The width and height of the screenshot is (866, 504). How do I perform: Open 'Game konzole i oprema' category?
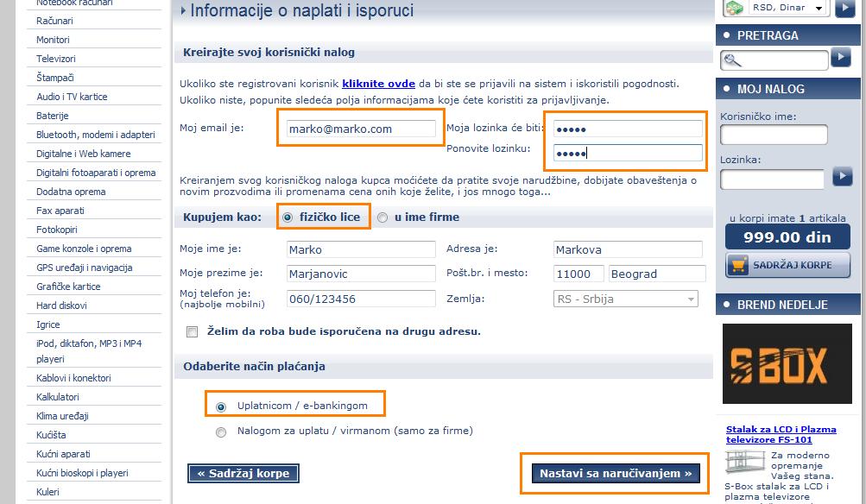[x=84, y=249]
